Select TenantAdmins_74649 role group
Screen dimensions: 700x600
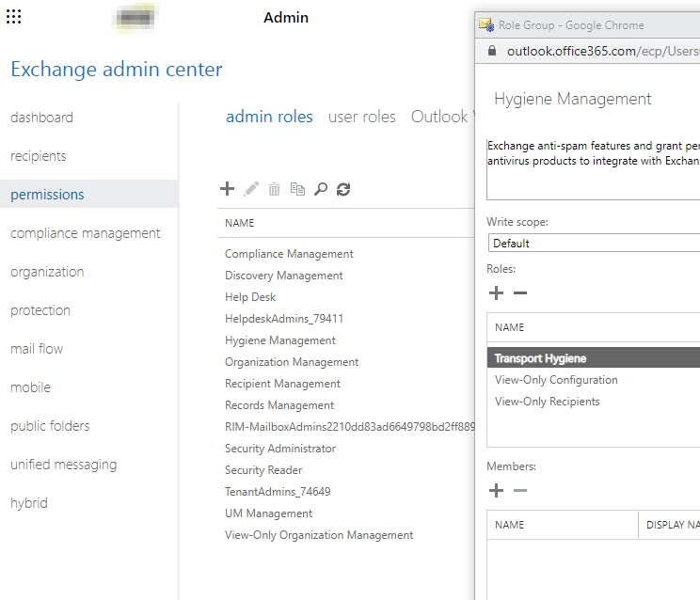[278, 492]
